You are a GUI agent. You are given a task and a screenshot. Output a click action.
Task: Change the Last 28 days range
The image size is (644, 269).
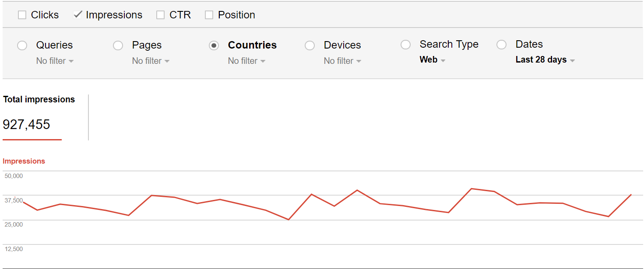point(545,60)
